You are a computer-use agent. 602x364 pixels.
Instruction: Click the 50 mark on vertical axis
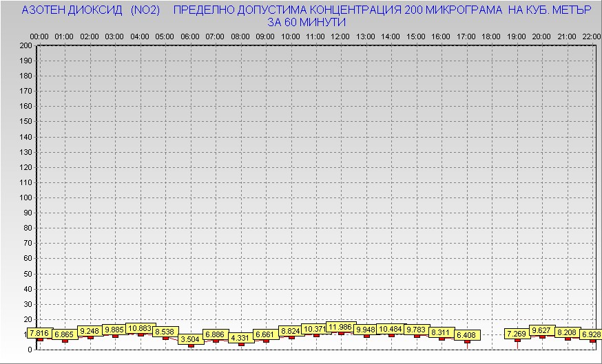coord(28,273)
